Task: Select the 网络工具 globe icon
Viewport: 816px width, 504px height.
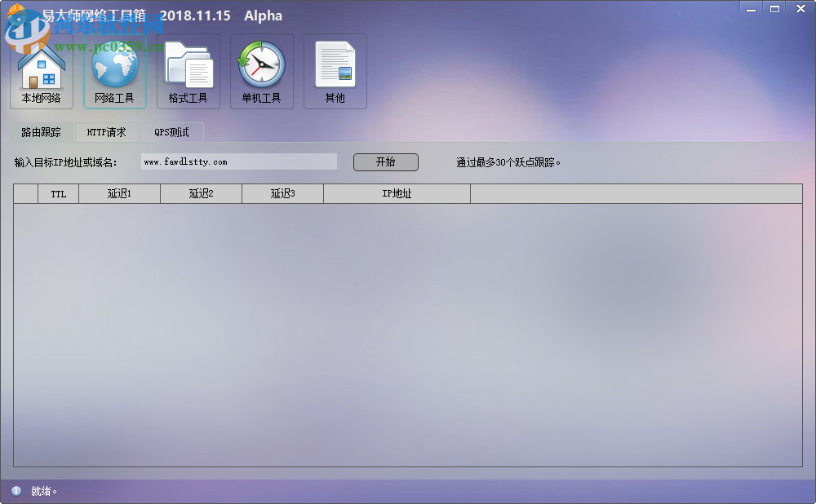Action: pos(114,69)
